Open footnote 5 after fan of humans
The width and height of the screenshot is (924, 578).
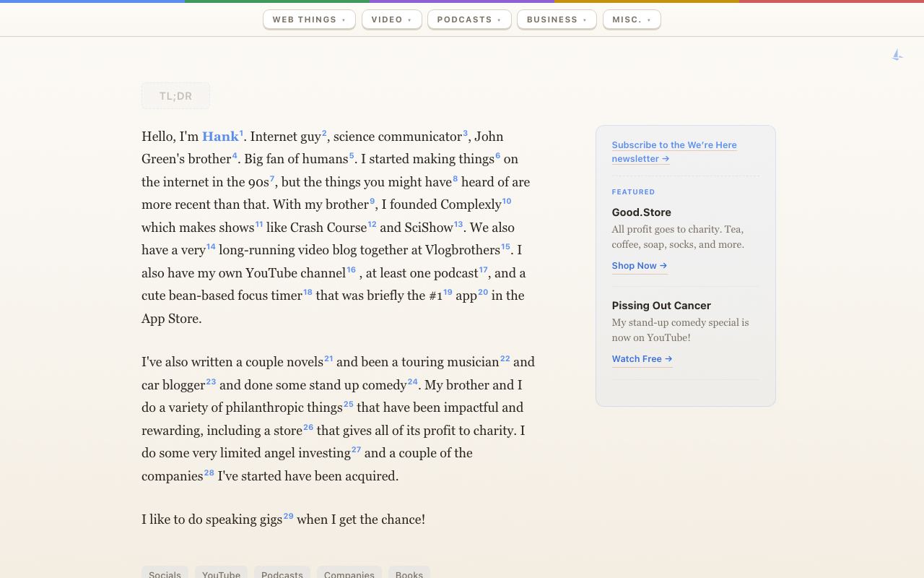tap(352, 155)
